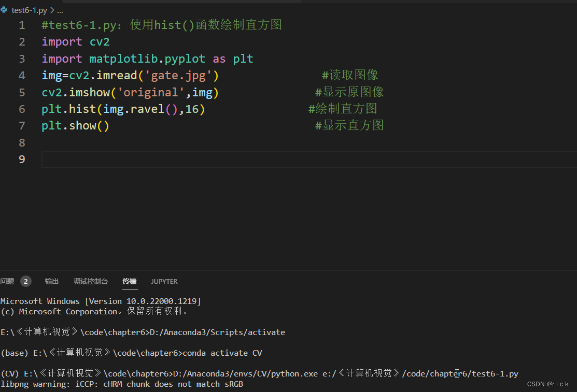Image resolution: width=577 pixels, height=392 pixels.
Task: Click the #读取图像 comment on line 4
Action: 350,75
